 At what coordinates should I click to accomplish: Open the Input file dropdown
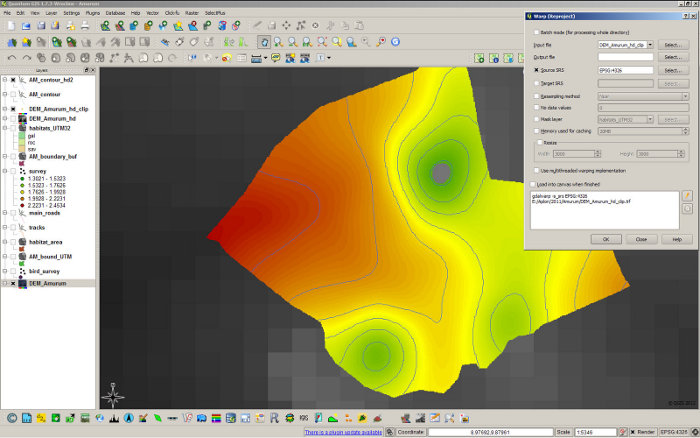tap(651, 45)
